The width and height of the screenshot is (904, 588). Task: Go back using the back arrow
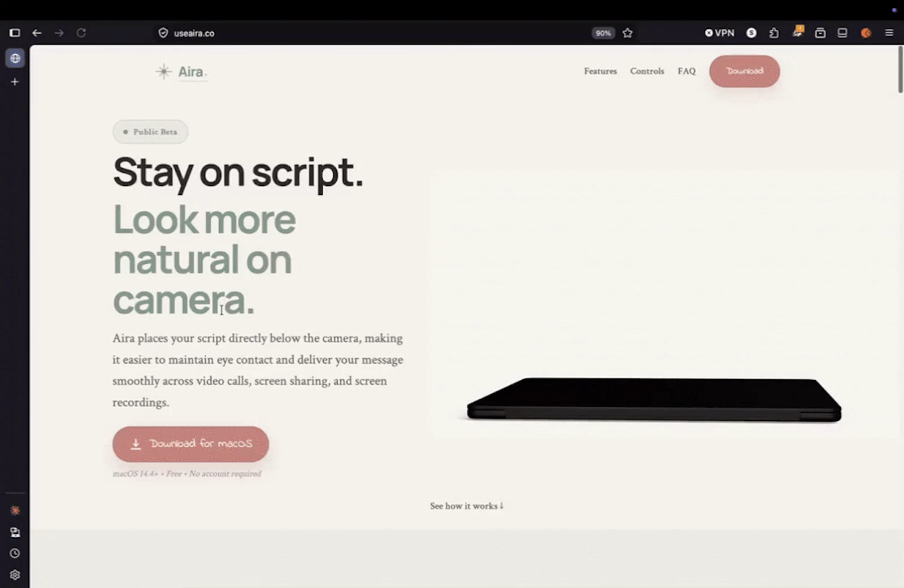point(37,33)
